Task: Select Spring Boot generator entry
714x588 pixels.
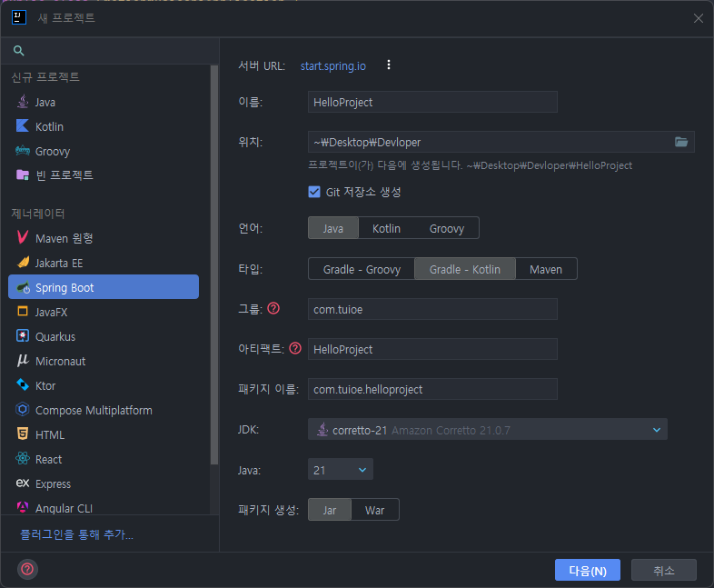Action: point(104,287)
